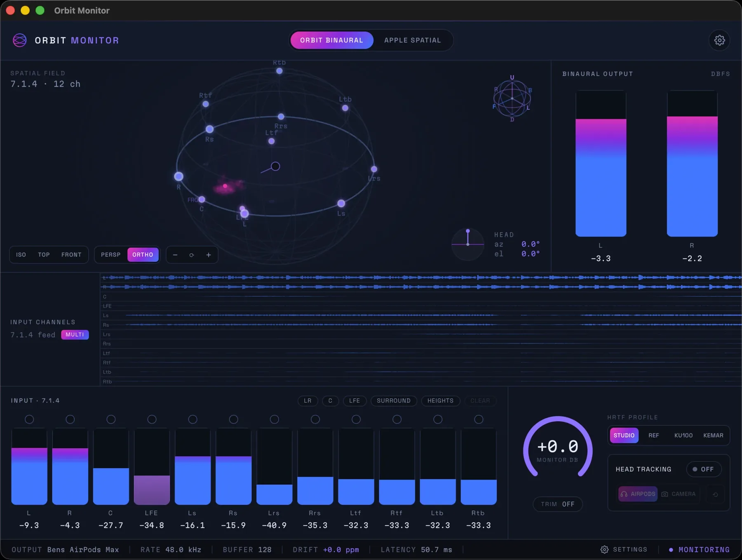
Task: Select FRONT view
Action: click(x=71, y=255)
